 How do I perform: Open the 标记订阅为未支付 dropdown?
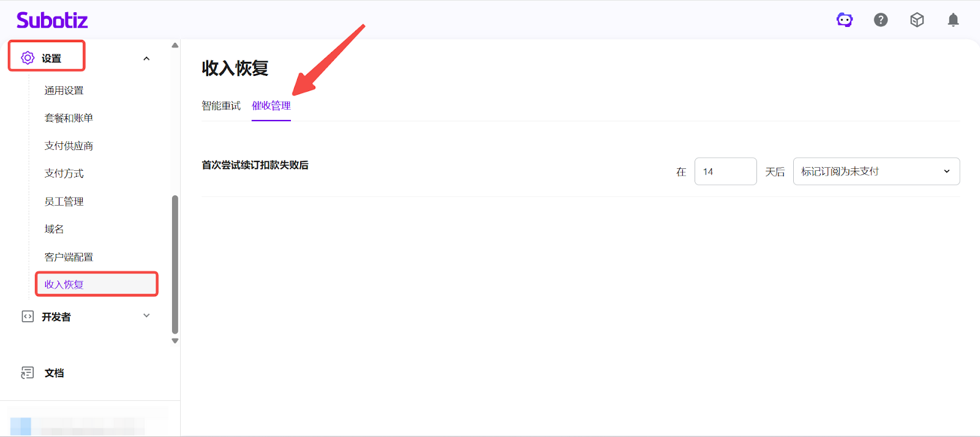tap(876, 171)
